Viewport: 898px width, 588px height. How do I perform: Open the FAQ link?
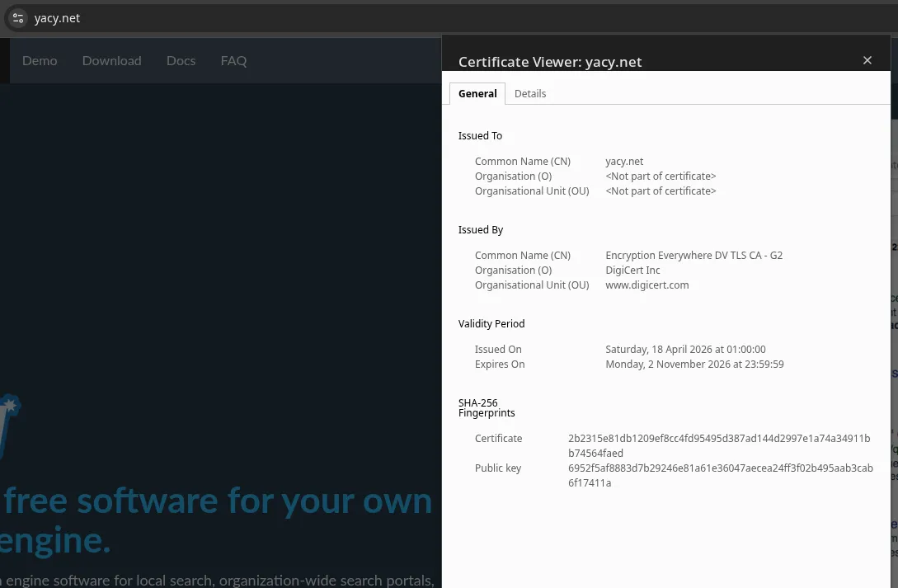233,61
